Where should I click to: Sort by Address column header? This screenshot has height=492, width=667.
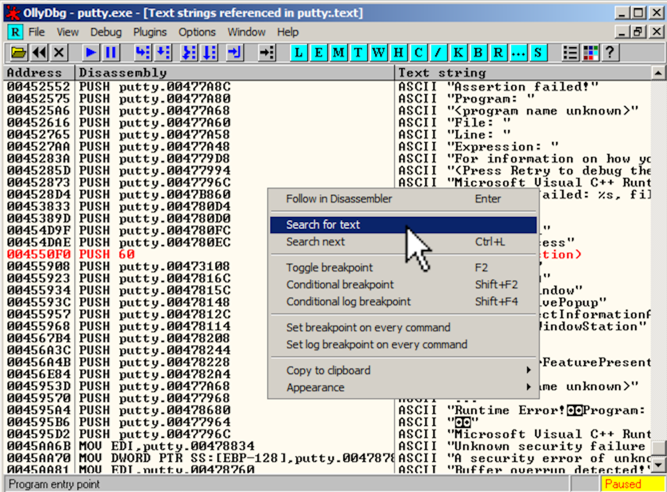(40, 73)
